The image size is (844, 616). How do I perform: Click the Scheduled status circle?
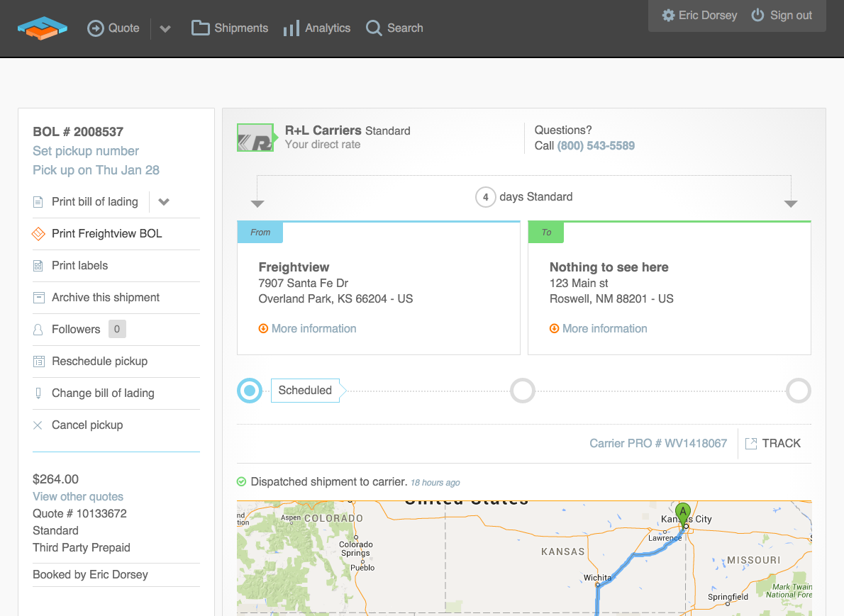point(250,391)
